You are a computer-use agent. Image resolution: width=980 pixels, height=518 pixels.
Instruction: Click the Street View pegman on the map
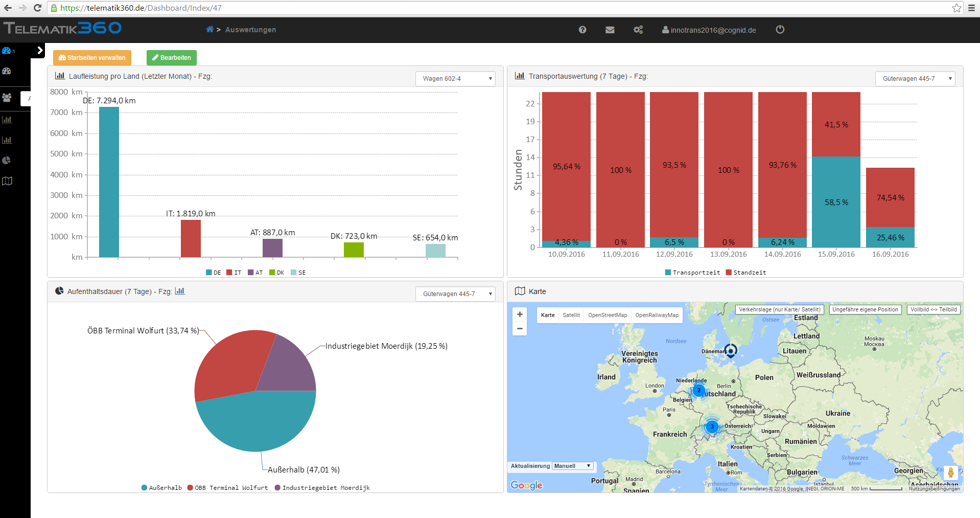click(x=950, y=472)
